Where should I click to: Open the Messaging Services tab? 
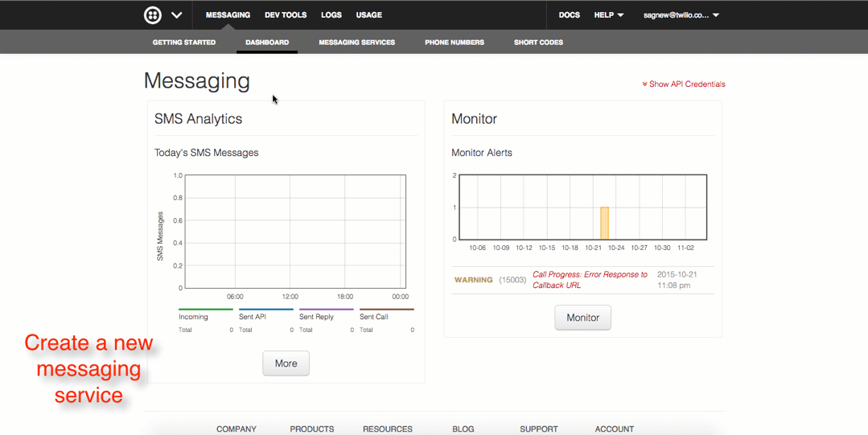point(357,42)
